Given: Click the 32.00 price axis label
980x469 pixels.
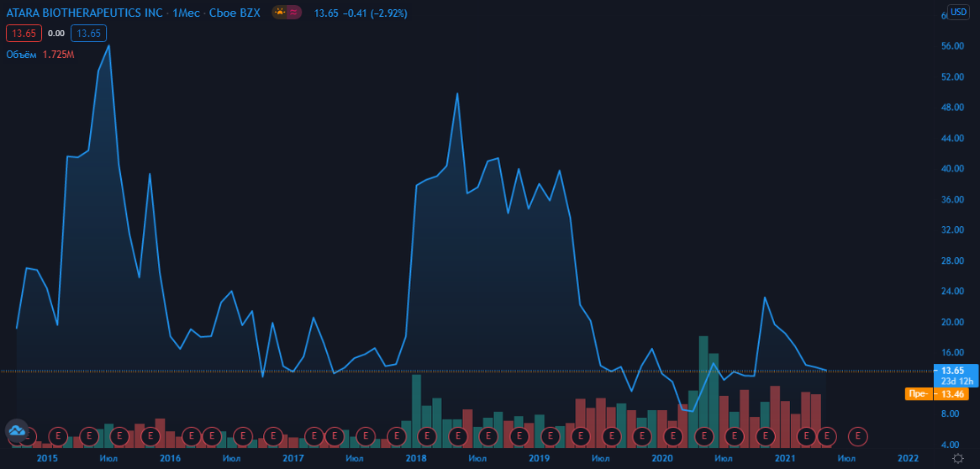Looking at the screenshot, I should (x=954, y=230).
